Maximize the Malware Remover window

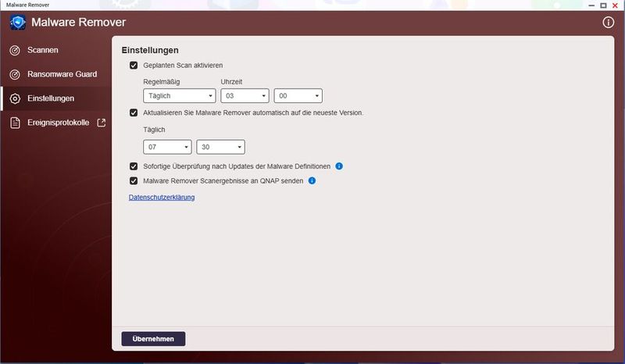603,5
